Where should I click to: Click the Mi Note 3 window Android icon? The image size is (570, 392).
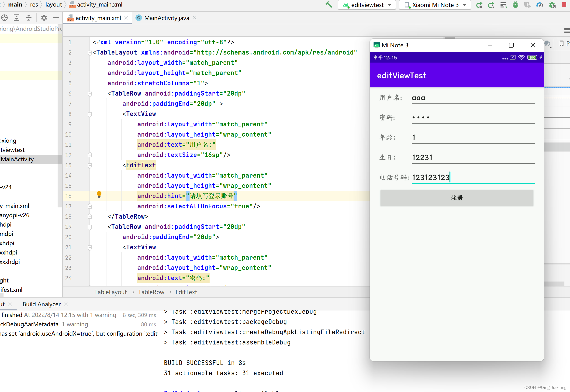click(377, 45)
